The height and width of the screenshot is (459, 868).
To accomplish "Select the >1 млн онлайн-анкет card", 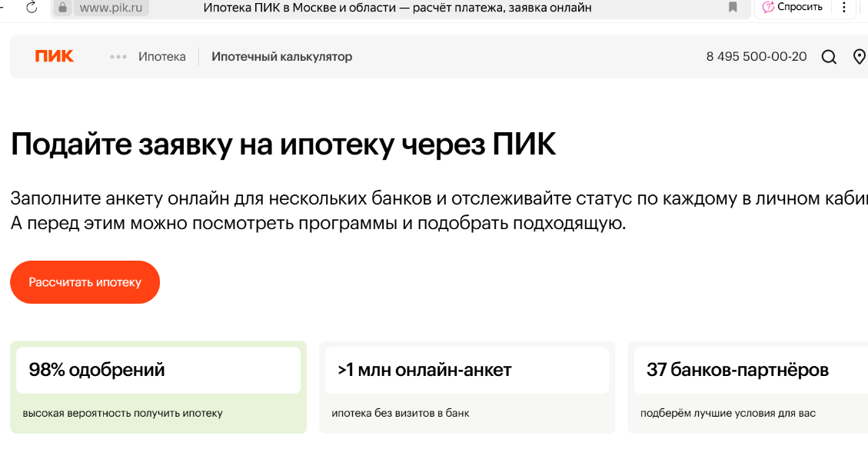I will click(x=467, y=387).
